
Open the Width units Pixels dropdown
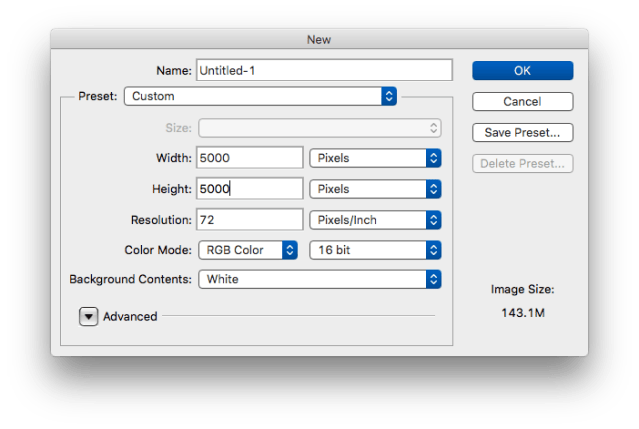tap(375, 158)
